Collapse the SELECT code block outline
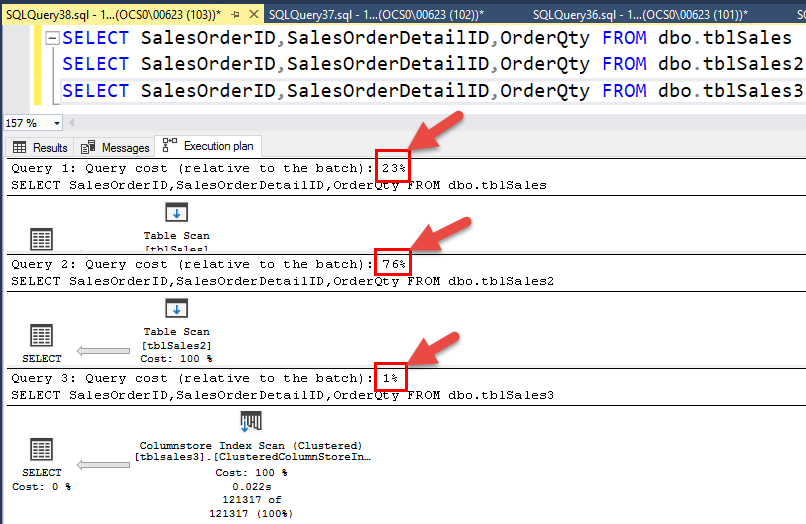This screenshot has height=524, width=806. tap(52, 38)
